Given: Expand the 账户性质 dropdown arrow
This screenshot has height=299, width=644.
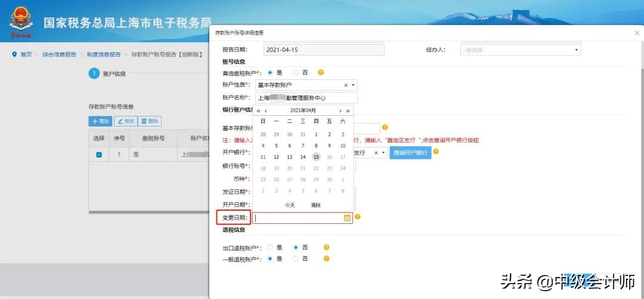Looking at the screenshot, I should coord(353,85).
